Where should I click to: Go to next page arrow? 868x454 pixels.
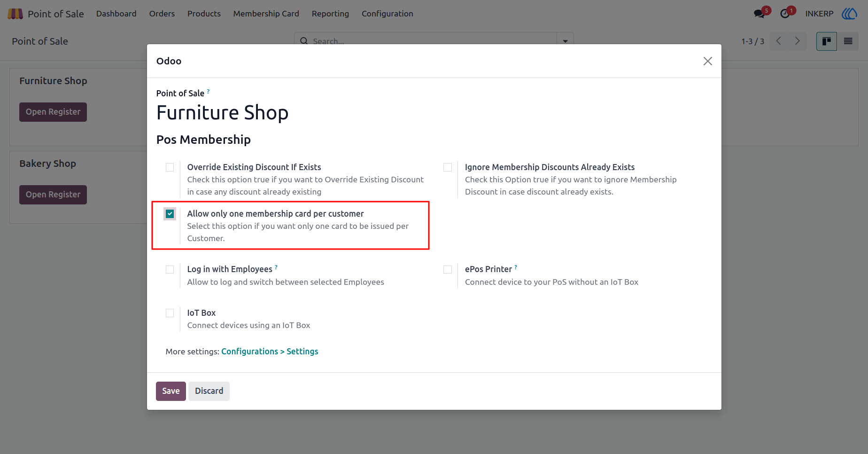pyautogui.click(x=797, y=41)
